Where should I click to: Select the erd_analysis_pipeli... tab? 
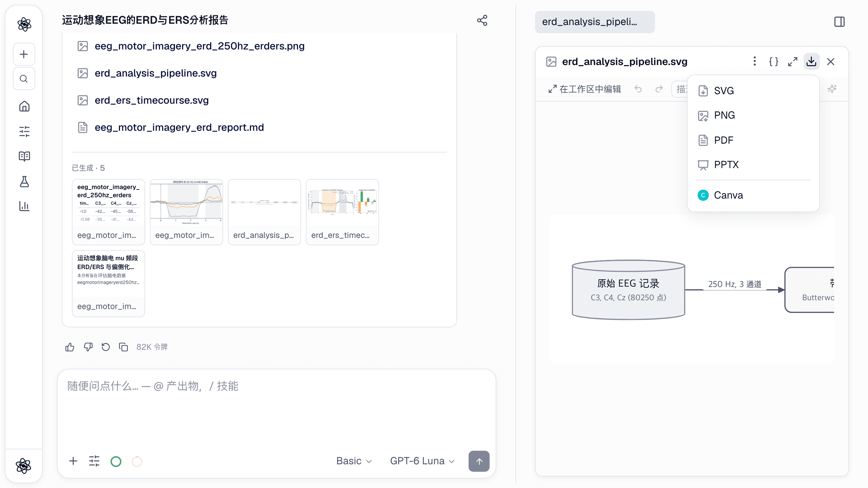pos(595,22)
